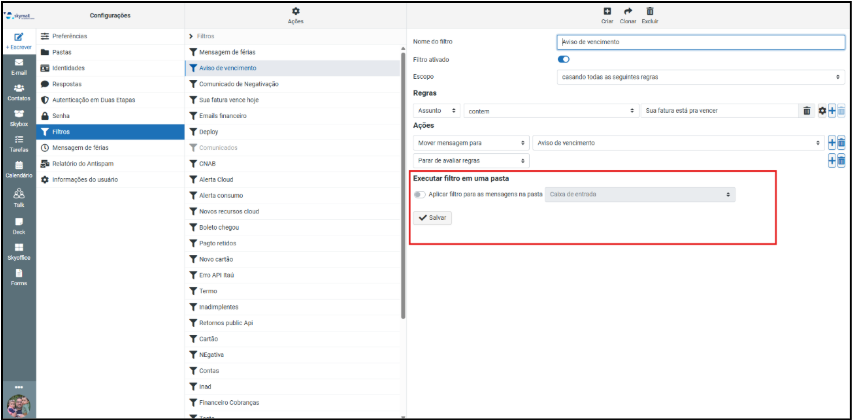
Task: Click the Excluir trash icon in toolbar
Action: pyautogui.click(x=650, y=11)
